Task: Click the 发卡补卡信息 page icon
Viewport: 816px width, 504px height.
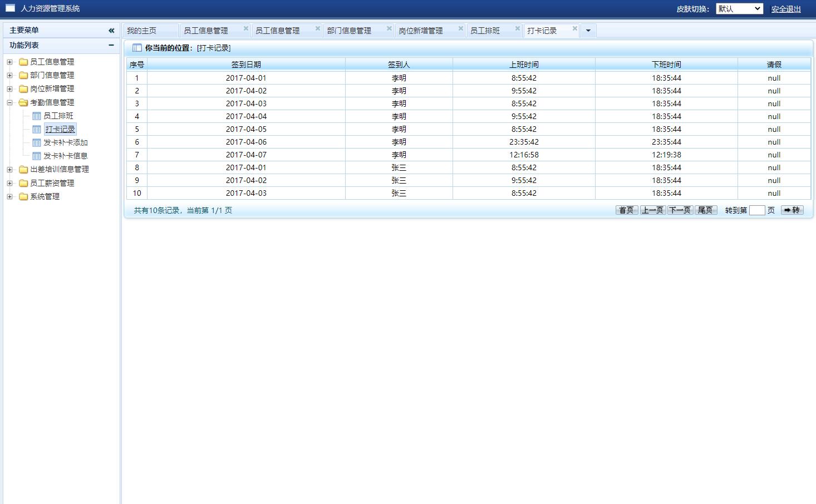Action: tap(37, 156)
